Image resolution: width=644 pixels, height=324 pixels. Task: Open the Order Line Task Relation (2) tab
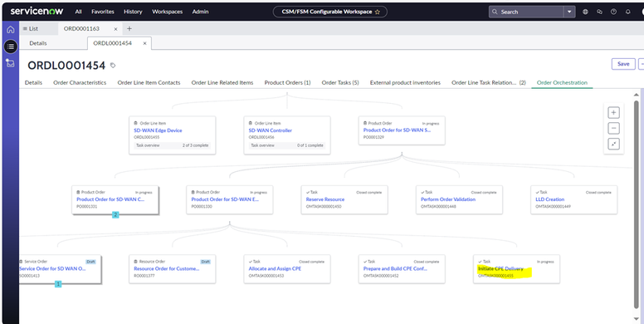tap(489, 82)
